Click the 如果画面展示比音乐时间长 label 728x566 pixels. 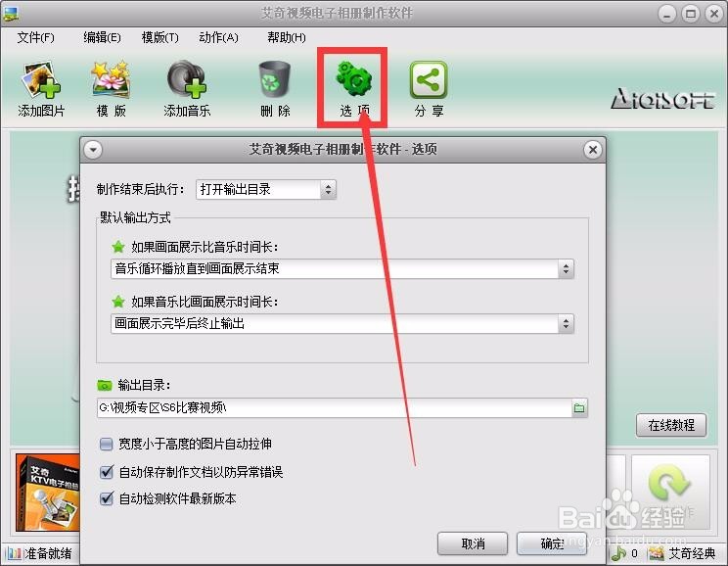(205, 247)
